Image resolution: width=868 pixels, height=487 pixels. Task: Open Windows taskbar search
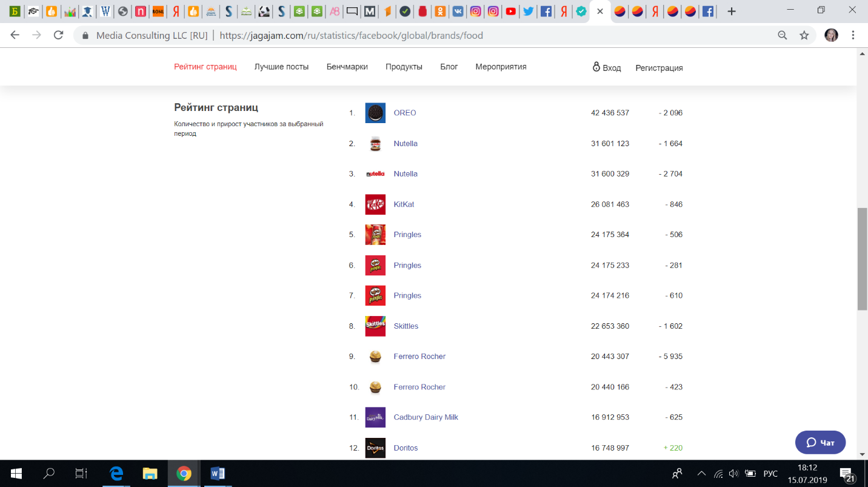[50, 474]
